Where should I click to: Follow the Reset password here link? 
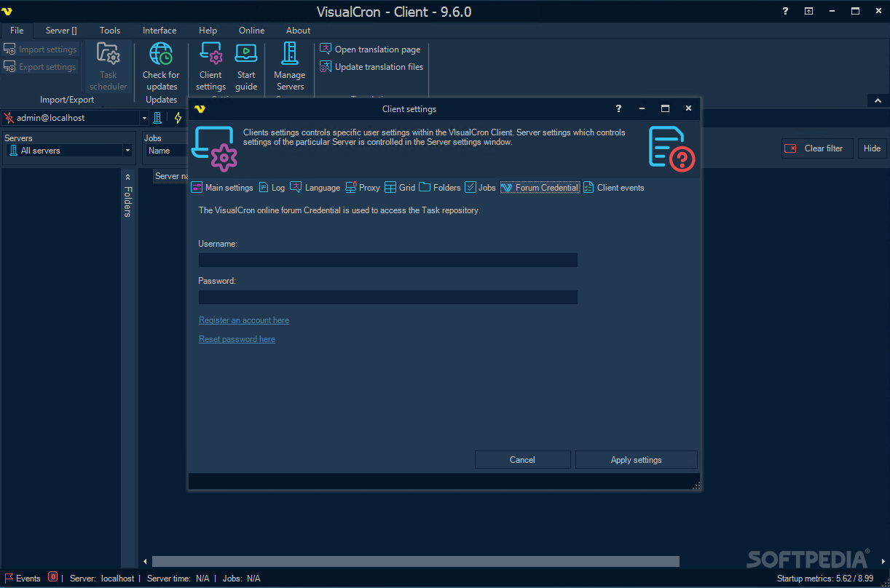point(237,339)
